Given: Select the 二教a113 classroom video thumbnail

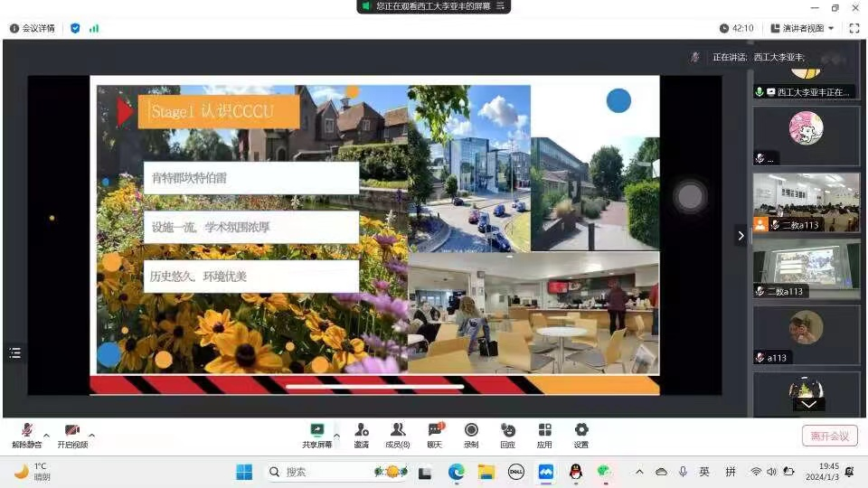Looking at the screenshot, I should point(806,202).
